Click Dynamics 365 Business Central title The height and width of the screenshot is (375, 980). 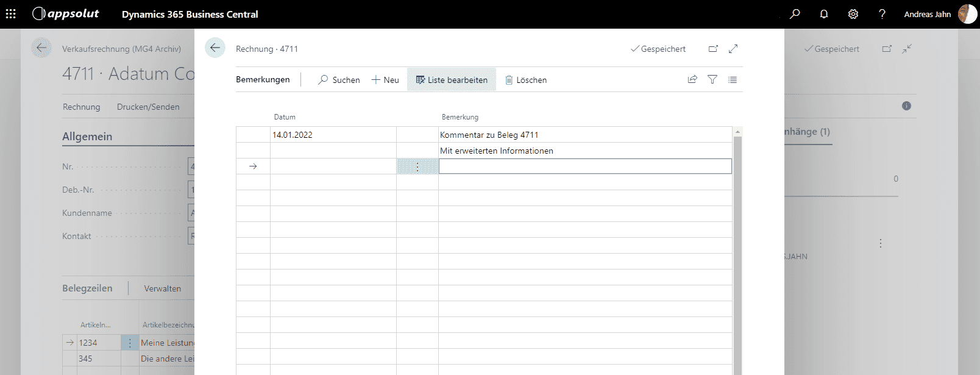click(190, 14)
